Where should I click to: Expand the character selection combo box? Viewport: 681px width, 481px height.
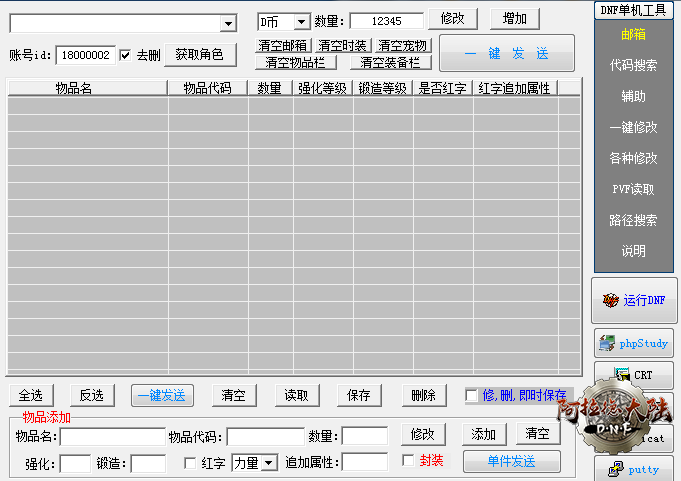(x=228, y=23)
